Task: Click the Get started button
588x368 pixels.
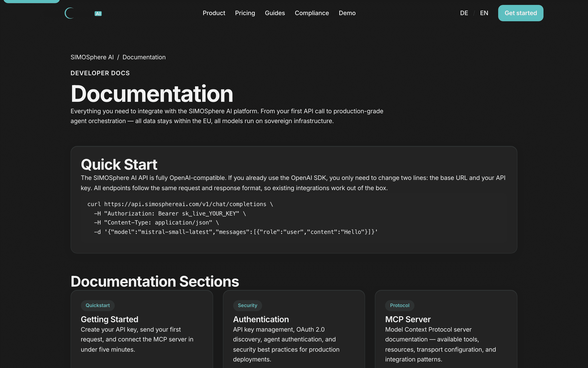Action: pos(520,13)
